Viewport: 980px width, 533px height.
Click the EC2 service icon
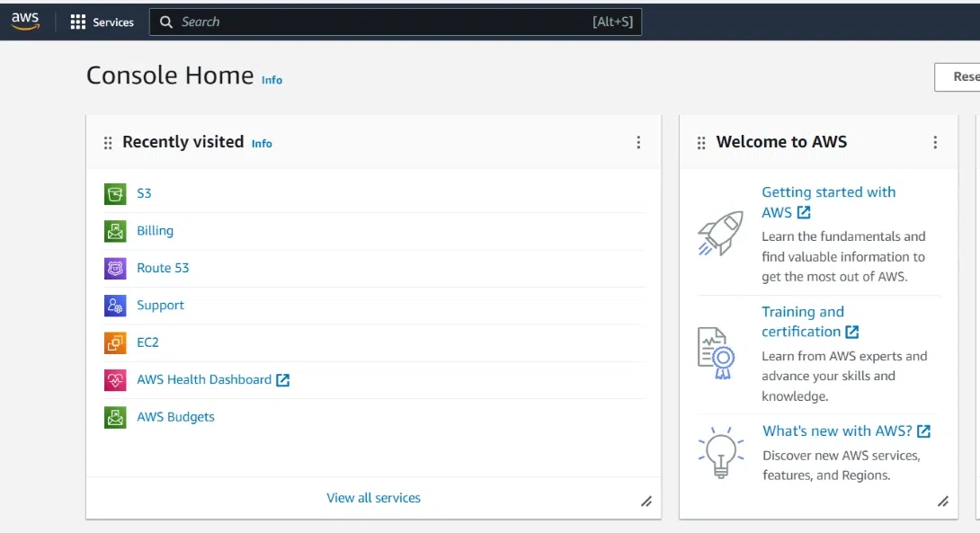tap(115, 342)
